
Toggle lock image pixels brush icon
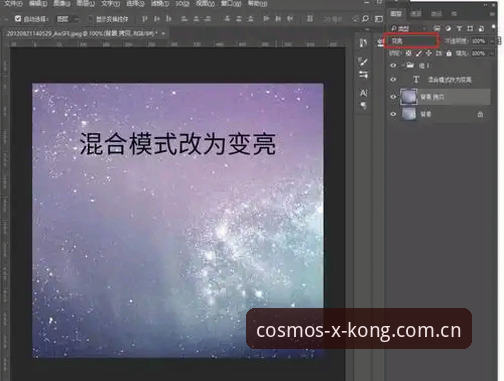pos(419,53)
